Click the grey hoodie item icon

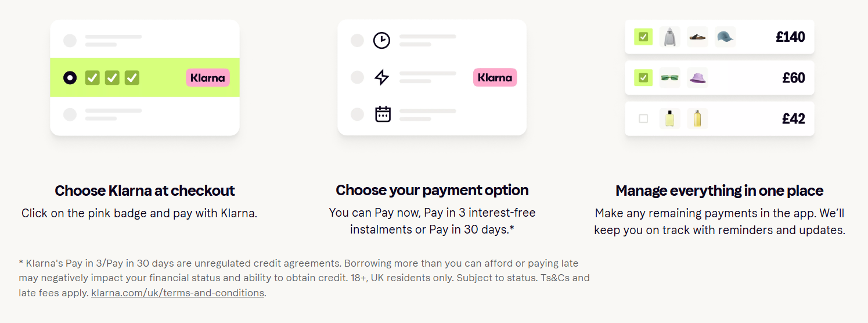(x=669, y=37)
